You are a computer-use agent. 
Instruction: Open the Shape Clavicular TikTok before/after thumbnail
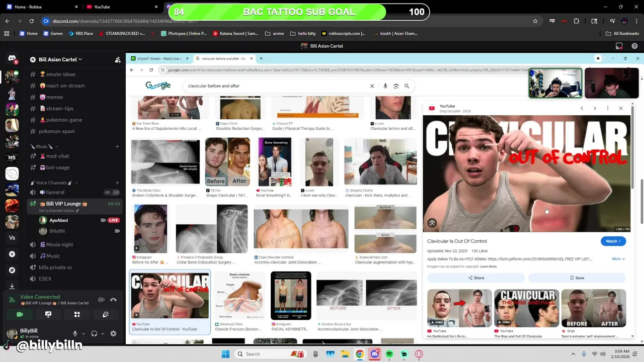tap(227, 161)
